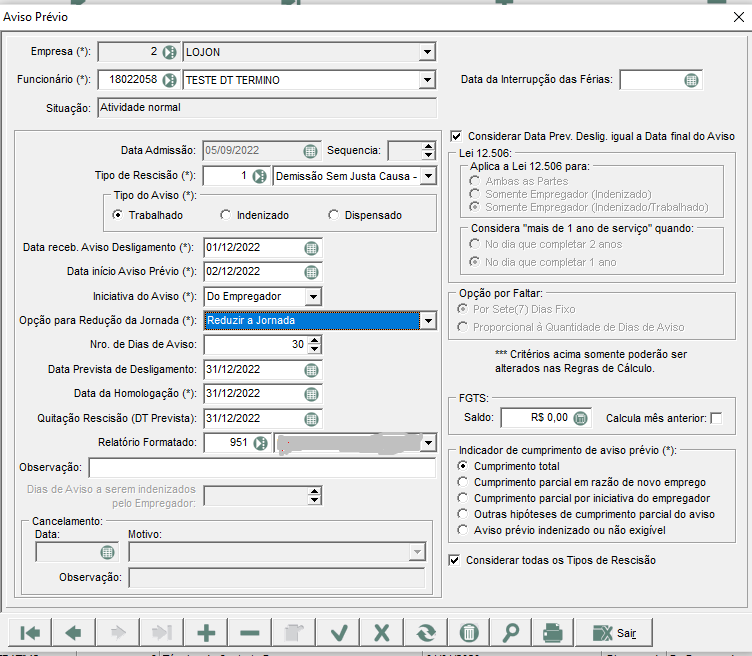
Task: Go to previous record arrow
Action: click(73, 633)
